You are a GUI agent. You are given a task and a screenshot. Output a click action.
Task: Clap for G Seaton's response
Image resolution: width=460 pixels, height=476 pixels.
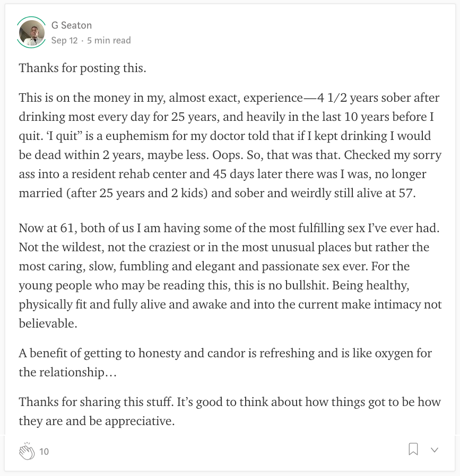click(27, 451)
